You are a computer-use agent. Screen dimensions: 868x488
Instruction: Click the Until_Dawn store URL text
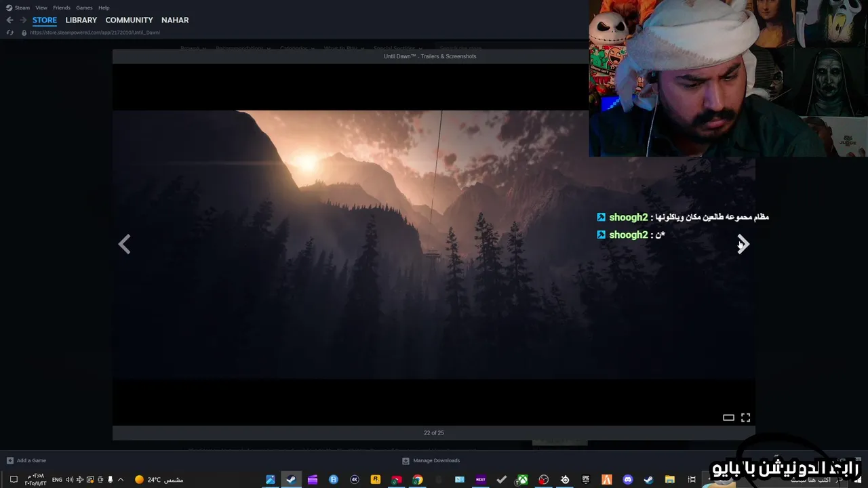pos(95,33)
